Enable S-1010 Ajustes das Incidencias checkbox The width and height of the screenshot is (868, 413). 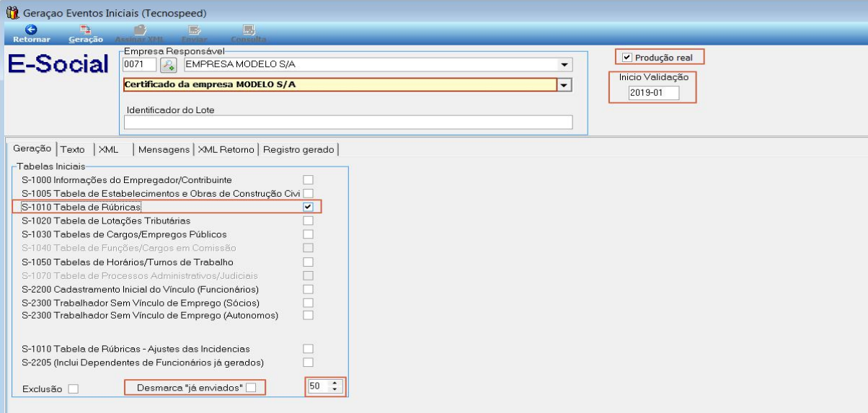[308, 349]
